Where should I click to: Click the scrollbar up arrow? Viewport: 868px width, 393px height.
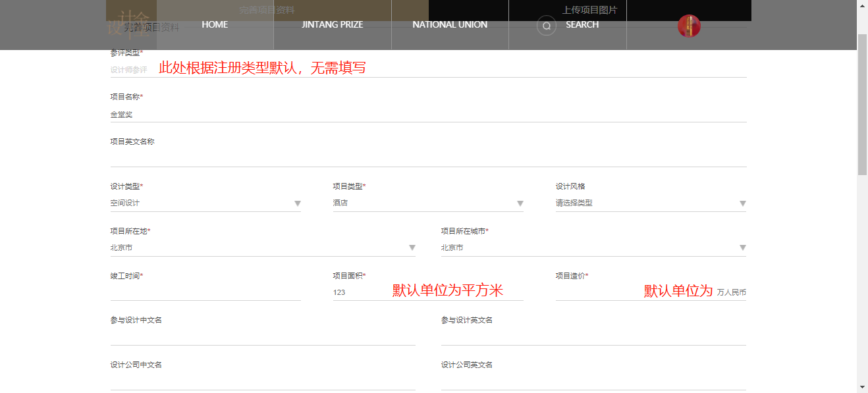coord(862,5)
